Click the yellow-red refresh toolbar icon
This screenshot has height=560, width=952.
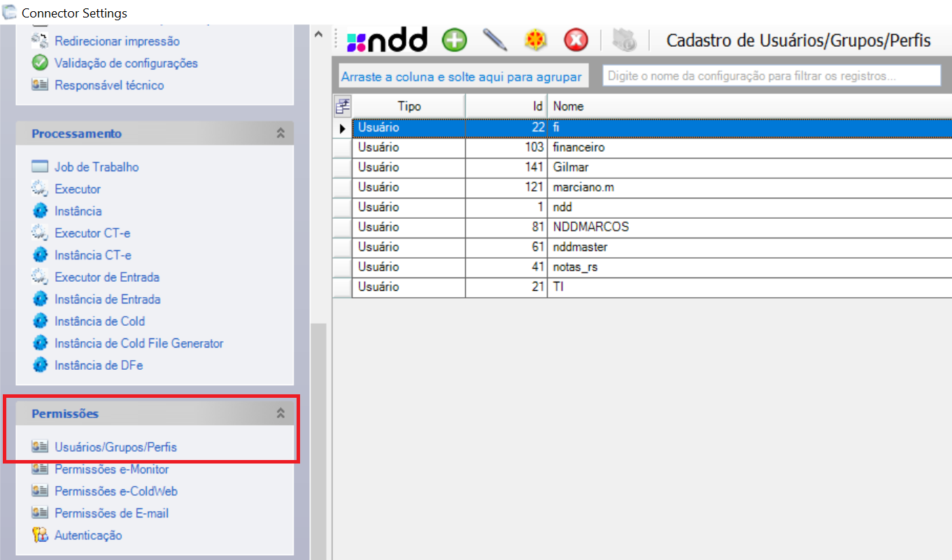(x=535, y=40)
